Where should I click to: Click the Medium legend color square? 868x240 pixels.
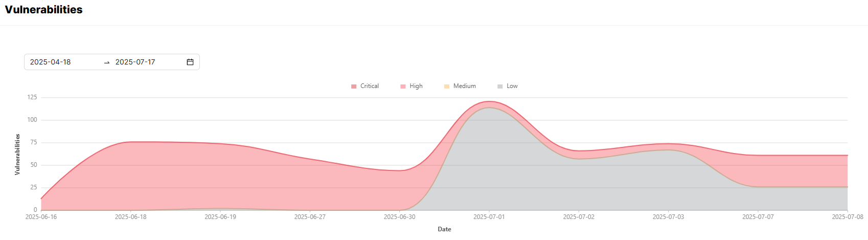(447, 86)
